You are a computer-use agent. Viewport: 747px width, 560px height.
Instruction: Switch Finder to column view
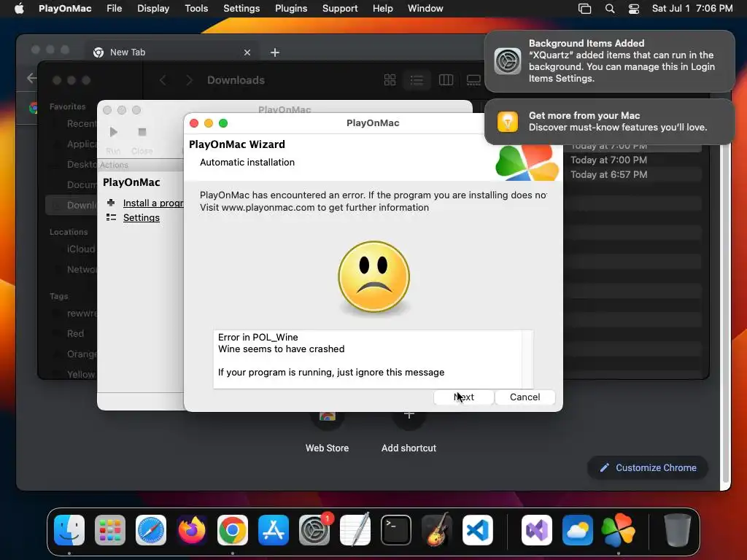[x=446, y=80]
